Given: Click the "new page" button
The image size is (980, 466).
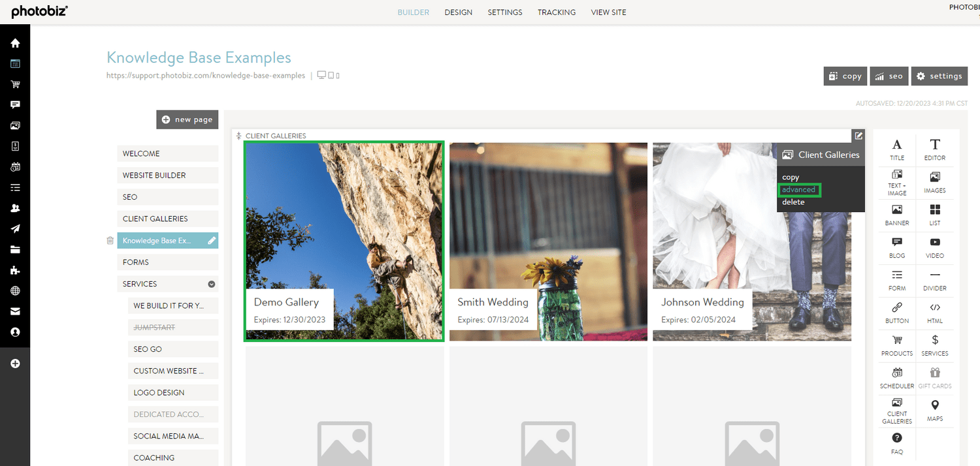Looking at the screenshot, I should click(x=187, y=119).
